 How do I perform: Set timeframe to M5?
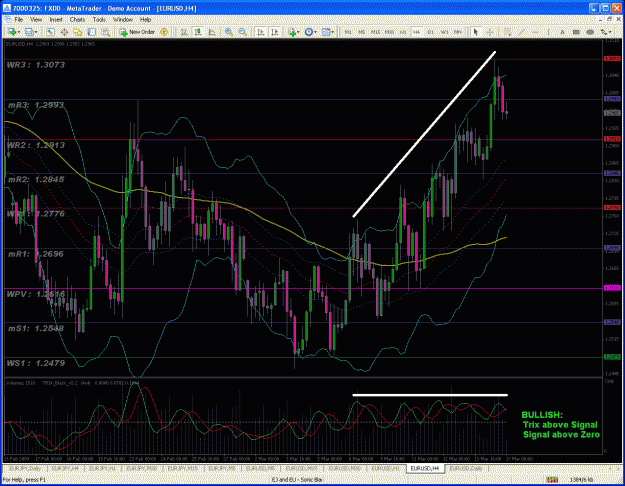[x=362, y=32]
